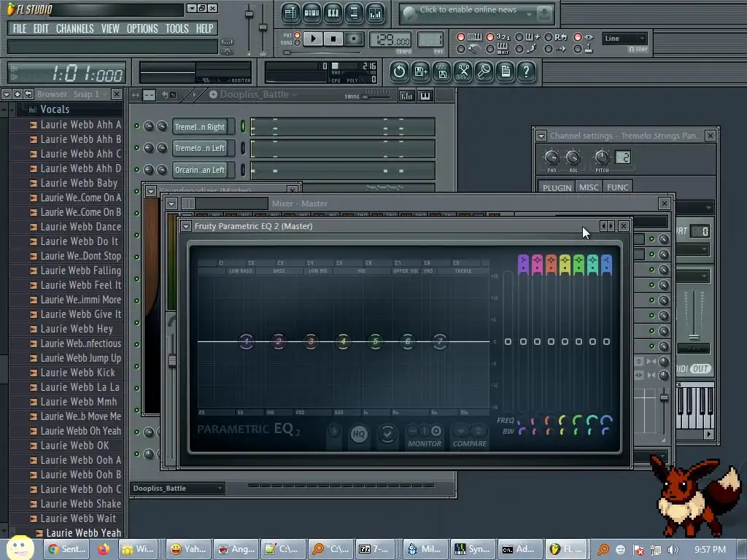Viewport: 747px width, 560px height.
Task: Switch to the MISC tab in Channel settings
Action: click(589, 187)
